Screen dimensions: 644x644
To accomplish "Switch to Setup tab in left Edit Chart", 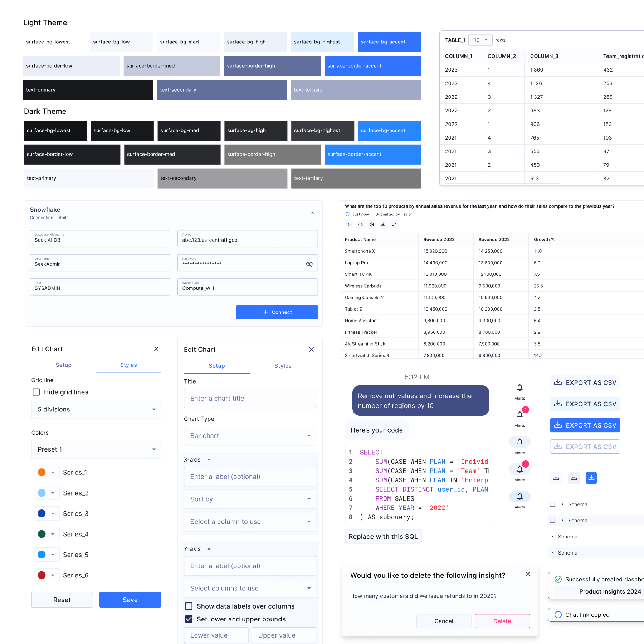I will point(64,365).
